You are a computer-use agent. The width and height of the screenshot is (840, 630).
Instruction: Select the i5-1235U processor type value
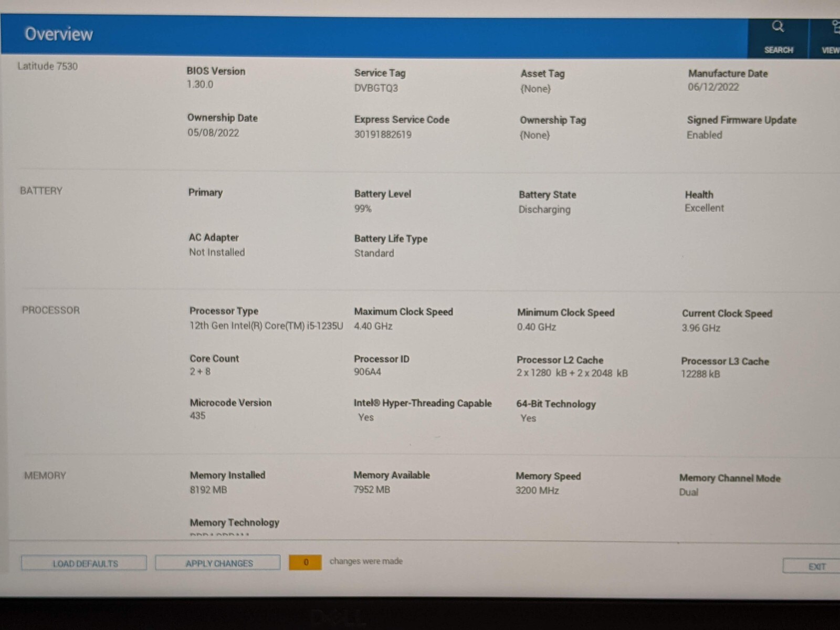266,325
